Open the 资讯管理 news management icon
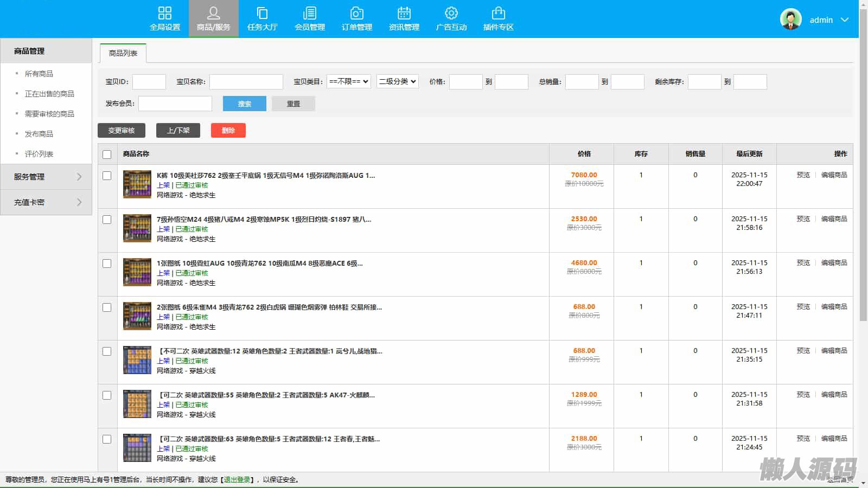This screenshot has width=868, height=488. [404, 14]
